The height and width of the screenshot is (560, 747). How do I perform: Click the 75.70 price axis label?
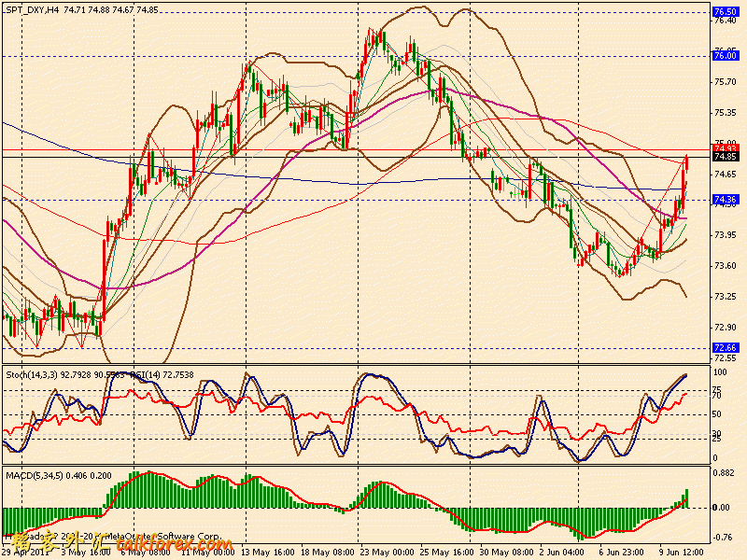point(726,82)
